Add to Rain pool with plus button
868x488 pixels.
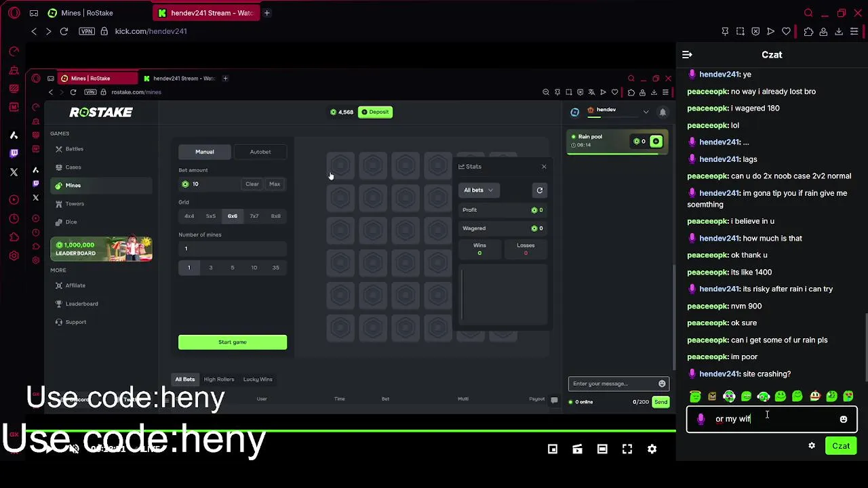click(656, 142)
